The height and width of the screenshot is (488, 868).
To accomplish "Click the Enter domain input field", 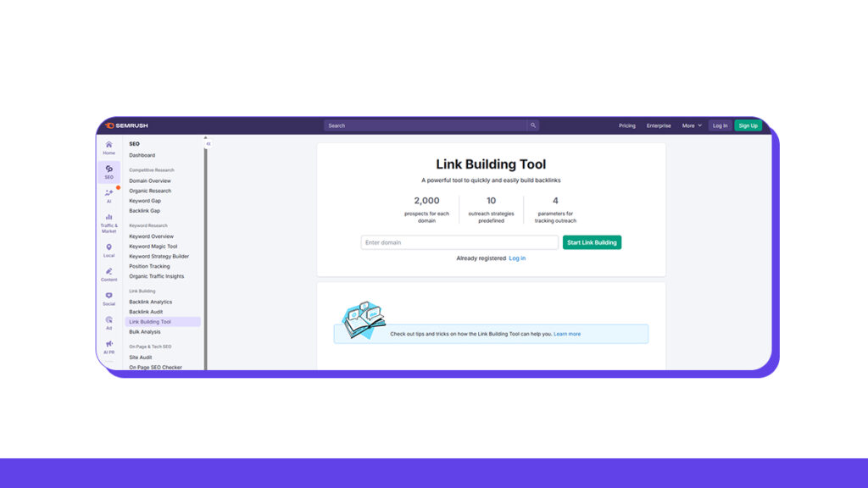I will (x=458, y=242).
